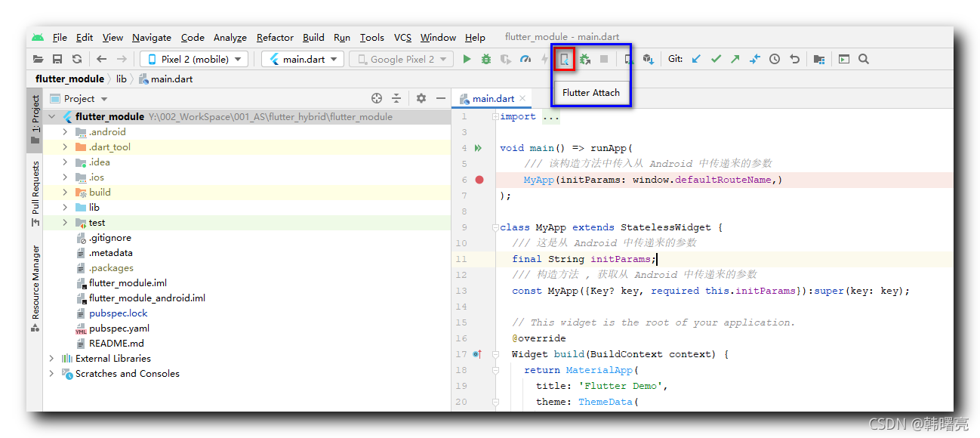Open Project panel settings gear
This screenshot has height=438, width=980.
(x=421, y=98)
